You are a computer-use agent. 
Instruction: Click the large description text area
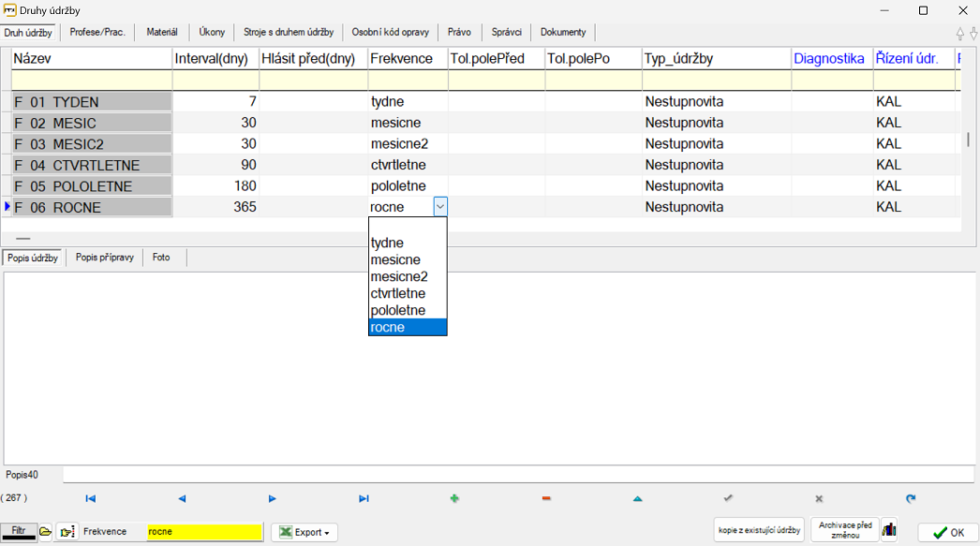(x=489, y=369)
